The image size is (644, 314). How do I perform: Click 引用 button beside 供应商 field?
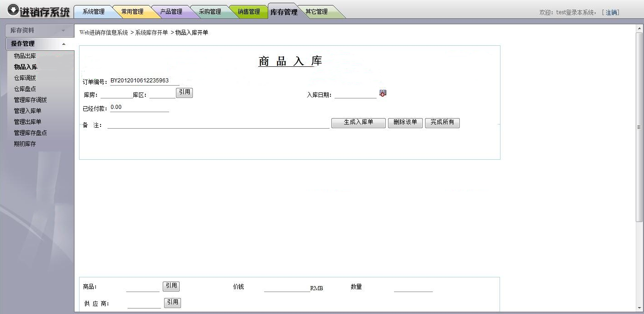coord(172,303)
